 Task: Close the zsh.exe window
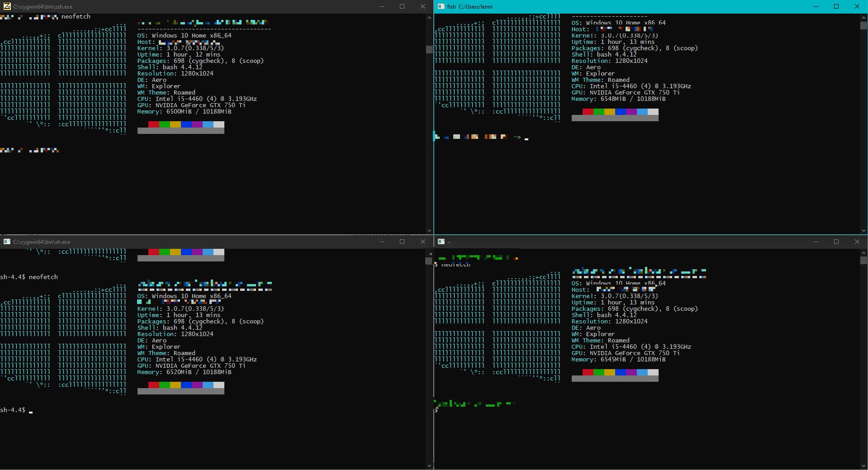(x=423, y=6)
